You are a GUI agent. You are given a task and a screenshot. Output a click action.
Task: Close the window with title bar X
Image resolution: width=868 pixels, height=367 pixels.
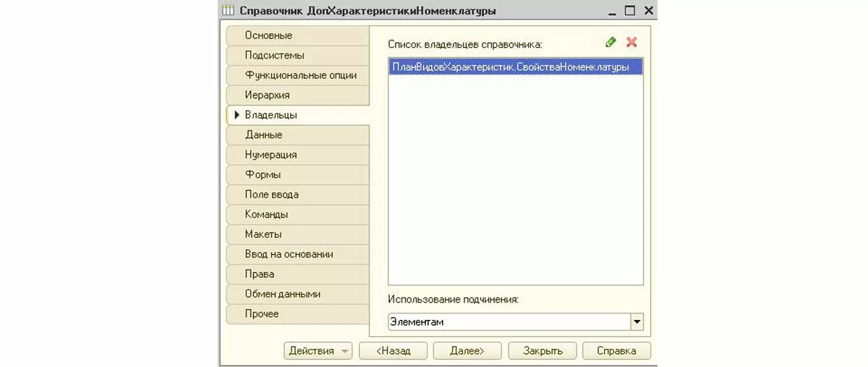(647, 11)
